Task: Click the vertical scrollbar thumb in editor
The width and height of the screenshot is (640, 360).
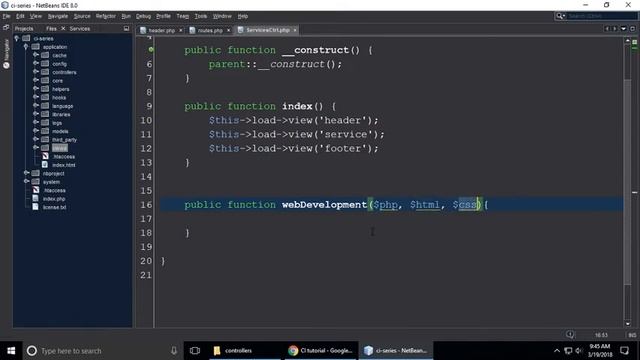Action: tap(628, 182)
